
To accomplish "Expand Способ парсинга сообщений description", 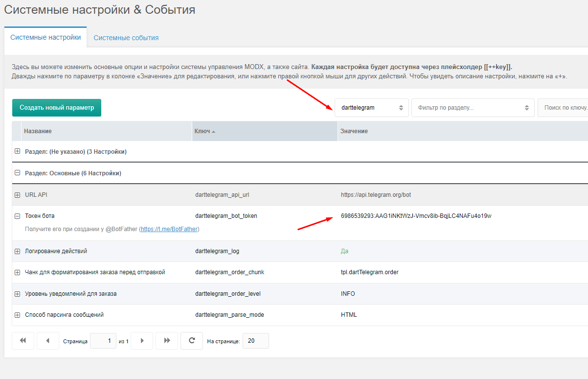I will 17,315.
